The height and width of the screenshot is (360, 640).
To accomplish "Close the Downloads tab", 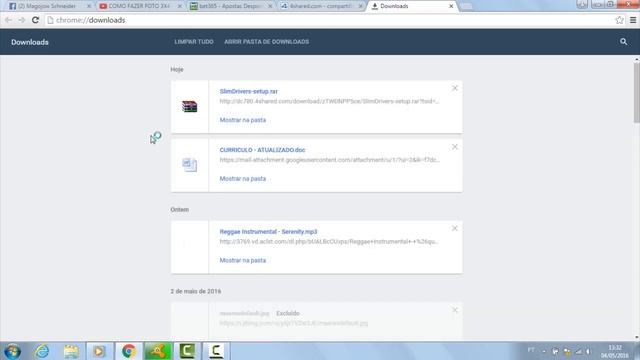I will coord(451,6).
